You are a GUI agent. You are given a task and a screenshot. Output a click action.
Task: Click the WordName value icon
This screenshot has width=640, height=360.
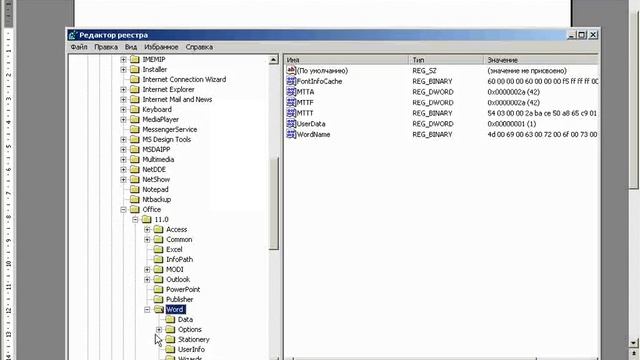point(291,134)
